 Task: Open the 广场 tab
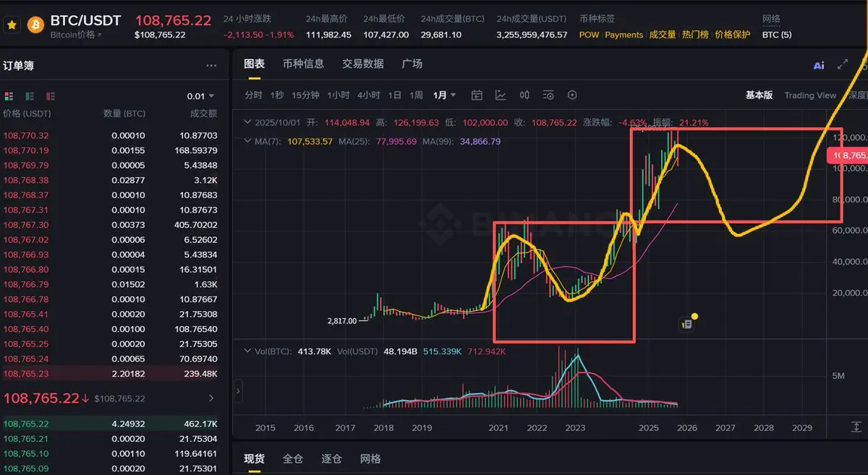412,64
